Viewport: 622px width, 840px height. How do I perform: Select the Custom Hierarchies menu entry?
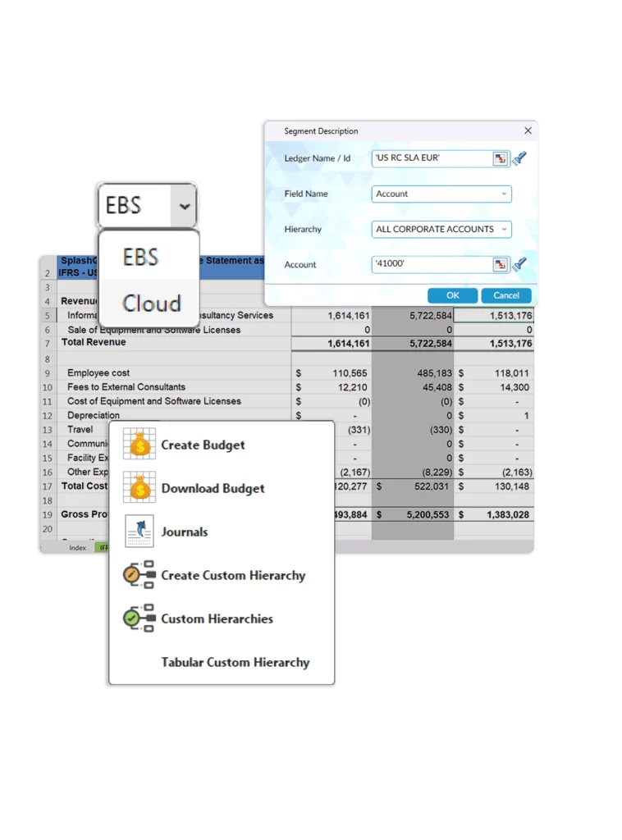pyautogui.click(x=222, y=619)
